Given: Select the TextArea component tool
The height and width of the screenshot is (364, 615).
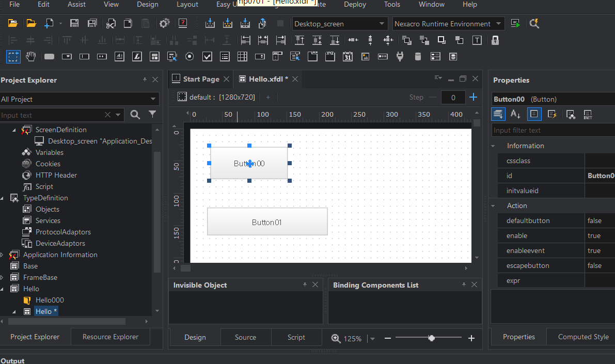Looking at the screenshot, I should coord(119,56).
